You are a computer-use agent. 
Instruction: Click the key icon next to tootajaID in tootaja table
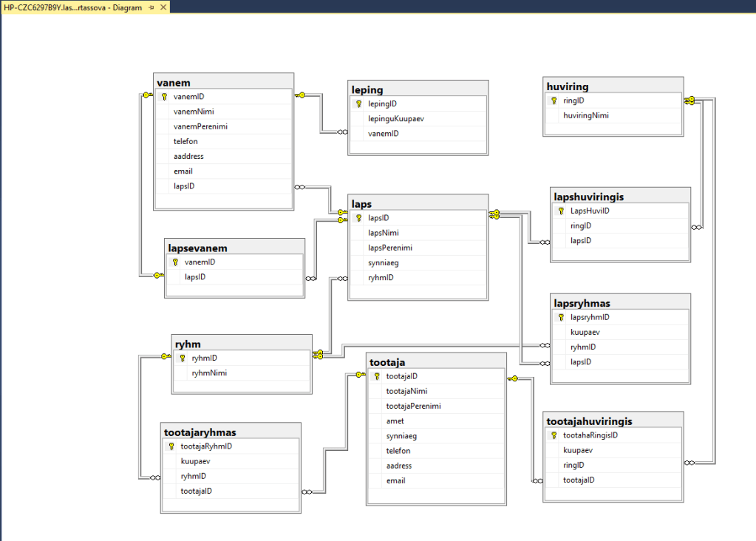pos(376,376)
